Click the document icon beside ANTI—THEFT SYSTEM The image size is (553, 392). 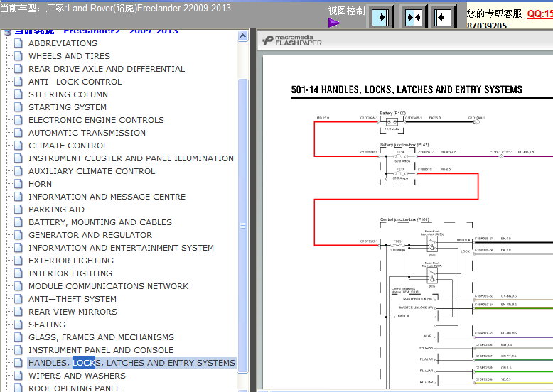pos(18,299)
